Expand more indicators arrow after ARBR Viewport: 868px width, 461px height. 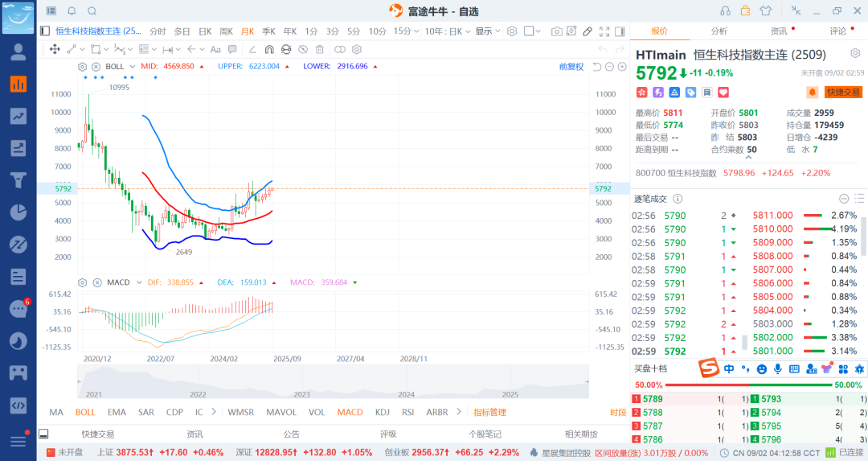pos(459,412)
